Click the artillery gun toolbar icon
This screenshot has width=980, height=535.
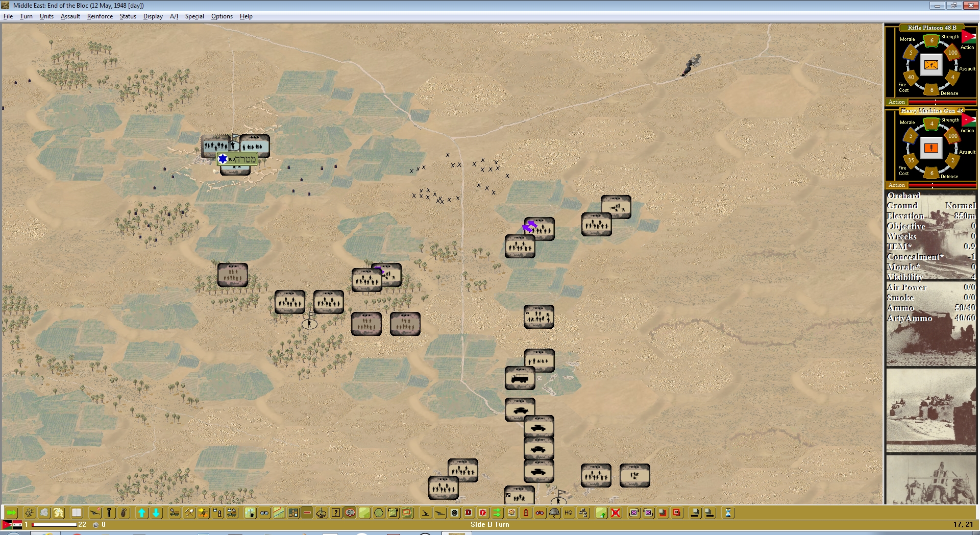(95, 513)
